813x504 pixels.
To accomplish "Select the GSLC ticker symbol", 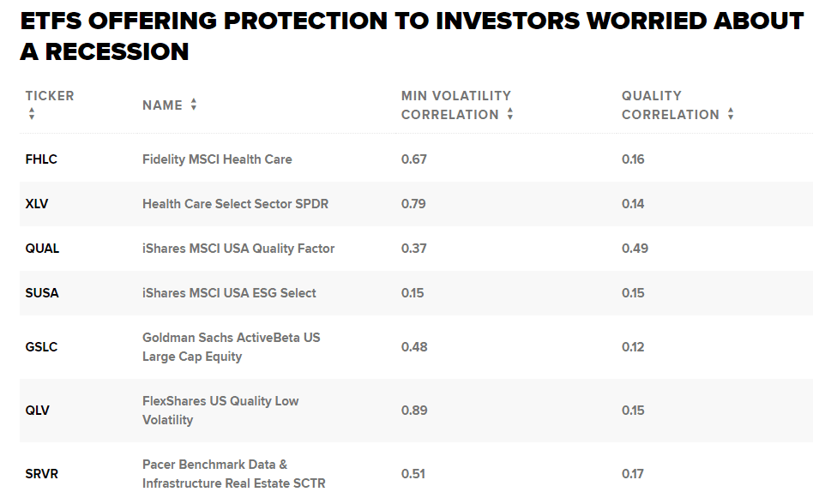I will 41,347.
